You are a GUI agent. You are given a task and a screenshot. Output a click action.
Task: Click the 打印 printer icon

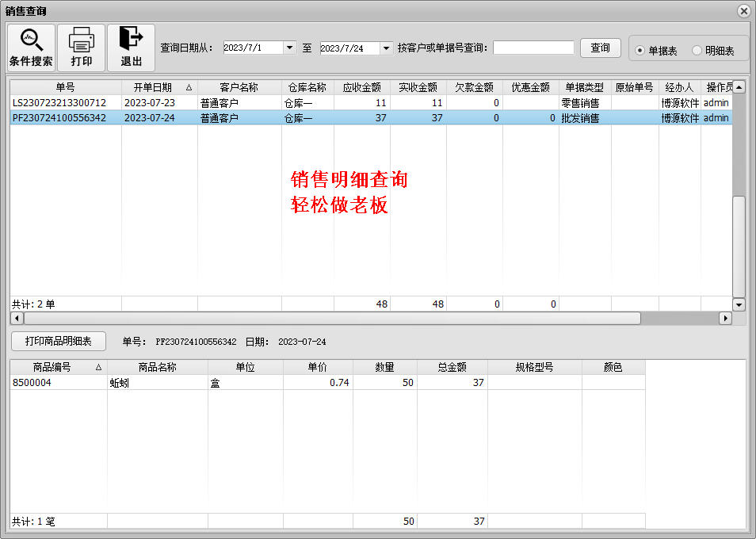click(82, 41)
